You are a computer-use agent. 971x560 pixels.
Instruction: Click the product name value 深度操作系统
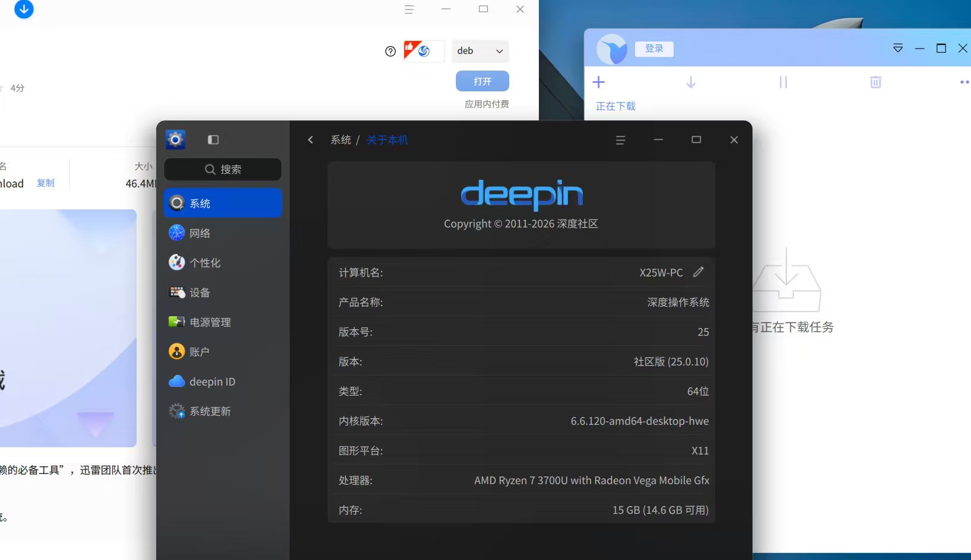pyautogui.click(x=678, y=302)
